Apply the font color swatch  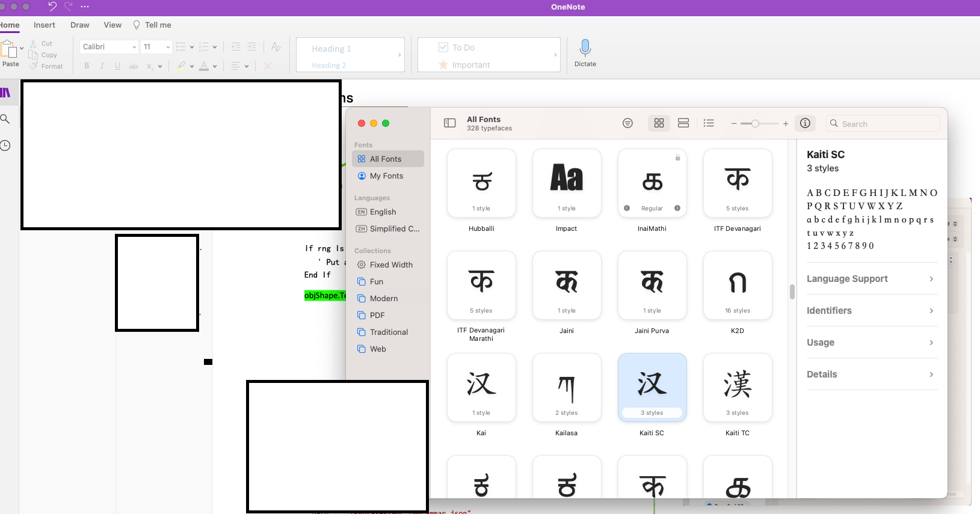(x=205, y=66)
